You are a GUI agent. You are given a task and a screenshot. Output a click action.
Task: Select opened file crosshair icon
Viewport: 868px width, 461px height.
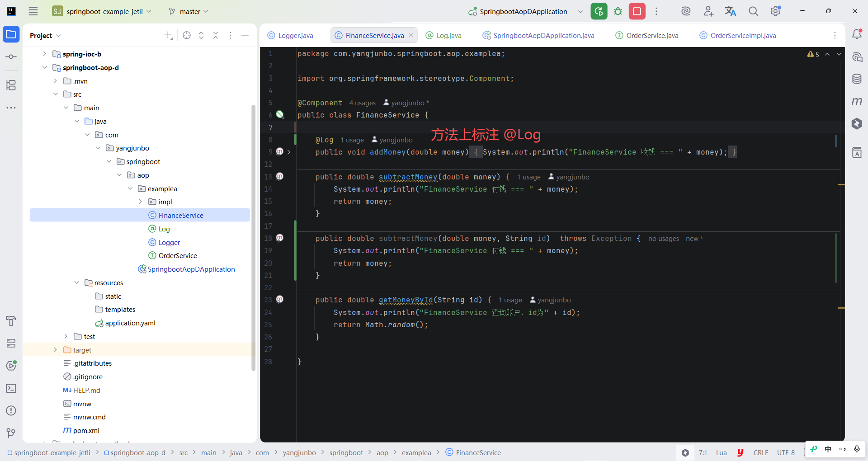(187, 35)
